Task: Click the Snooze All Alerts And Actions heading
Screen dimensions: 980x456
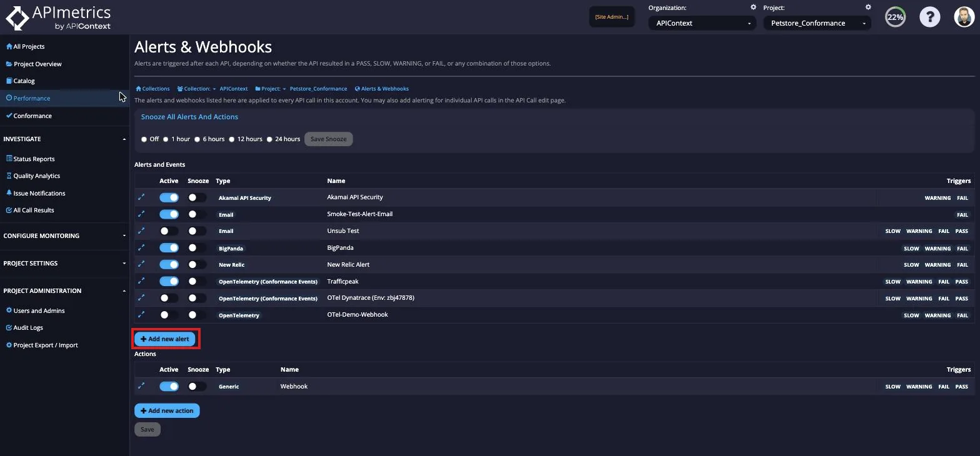Action: click(x=189, y=117)
